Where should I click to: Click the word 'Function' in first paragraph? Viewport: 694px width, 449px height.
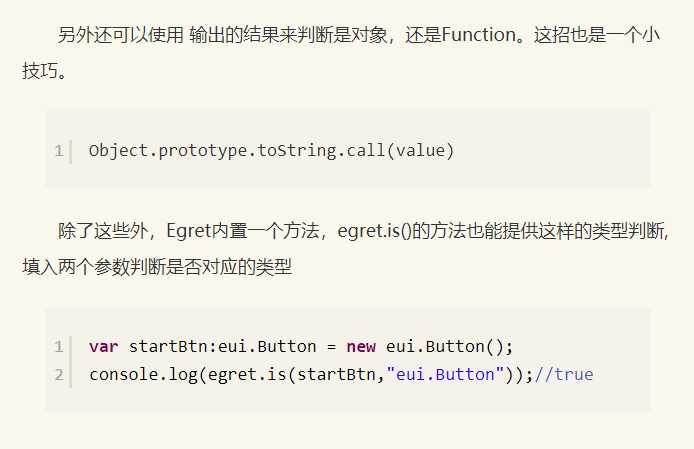479,35
